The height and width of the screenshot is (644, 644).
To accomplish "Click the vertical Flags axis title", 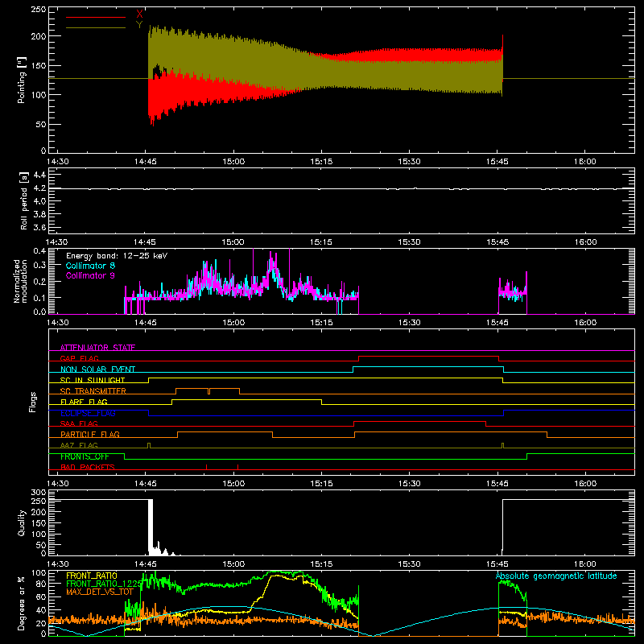I will [x=33, y=402].
